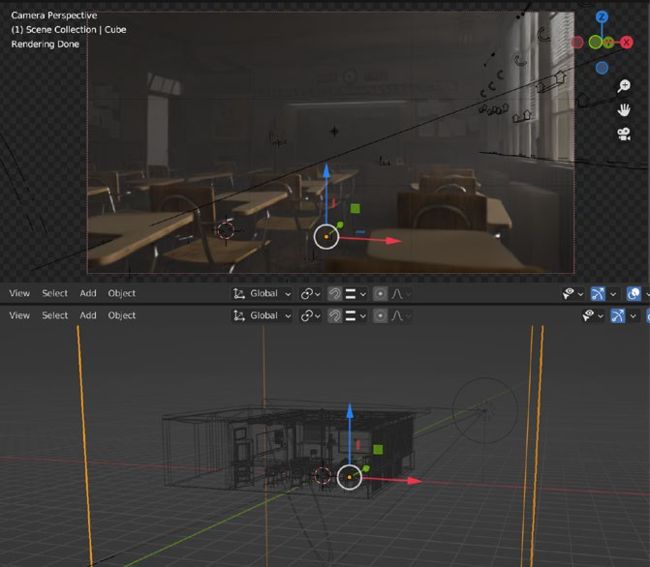Click the hand pan view icon

pos(624,109)
